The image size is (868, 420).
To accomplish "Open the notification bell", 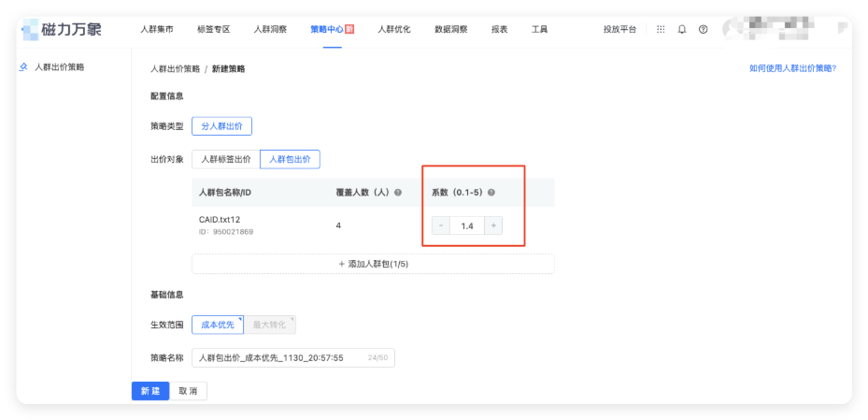I will click(x=682, y=29).
